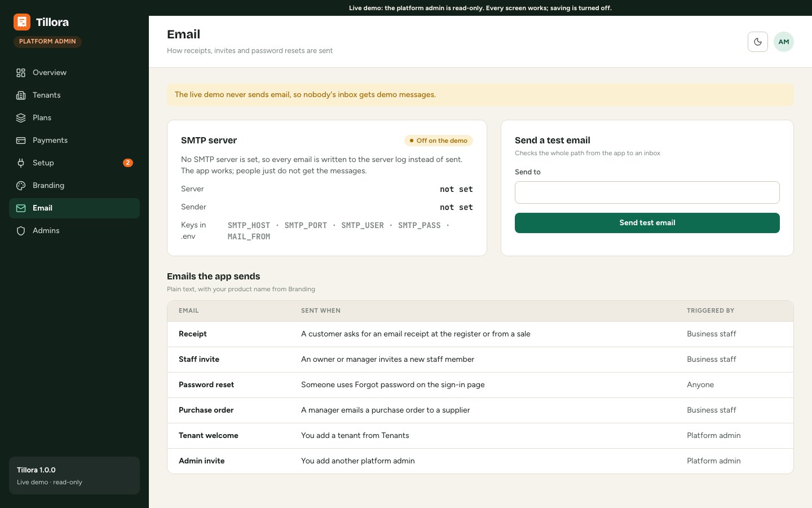Click the yellow live demo notice banner

point(480,95)
